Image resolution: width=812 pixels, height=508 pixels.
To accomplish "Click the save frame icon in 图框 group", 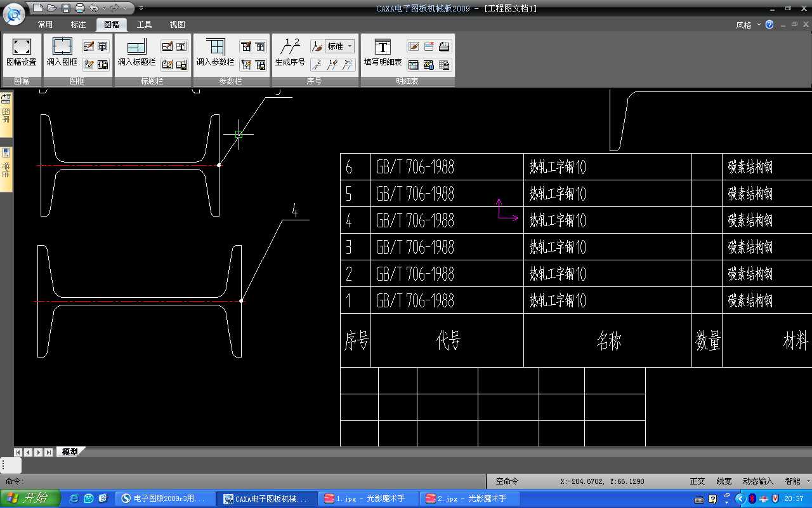I will (x=103, y=64).
